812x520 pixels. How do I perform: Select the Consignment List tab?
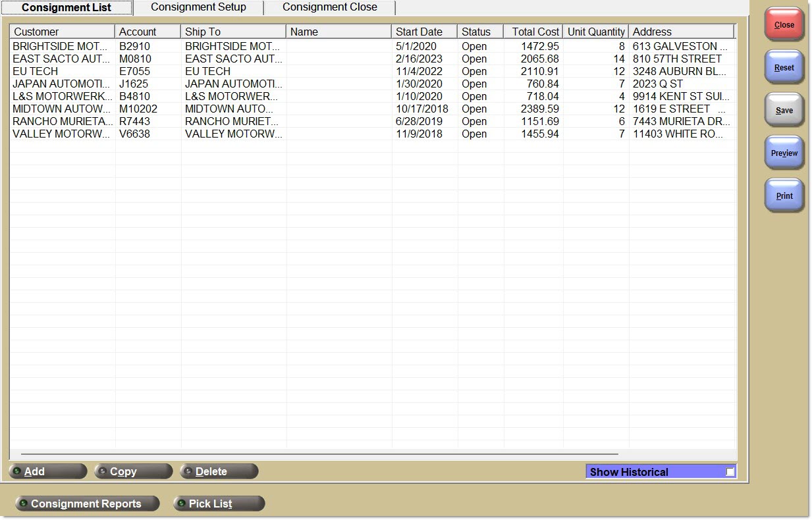click(67, 8)
